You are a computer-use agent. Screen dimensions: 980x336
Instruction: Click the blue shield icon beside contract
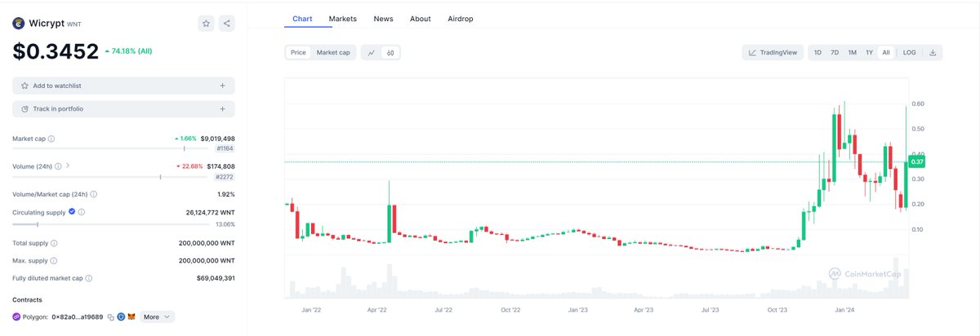pos(120,316)
